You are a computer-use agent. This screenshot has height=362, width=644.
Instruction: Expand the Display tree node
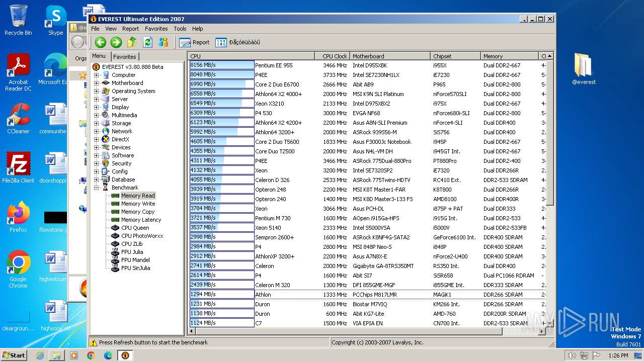tap(97, 107)
